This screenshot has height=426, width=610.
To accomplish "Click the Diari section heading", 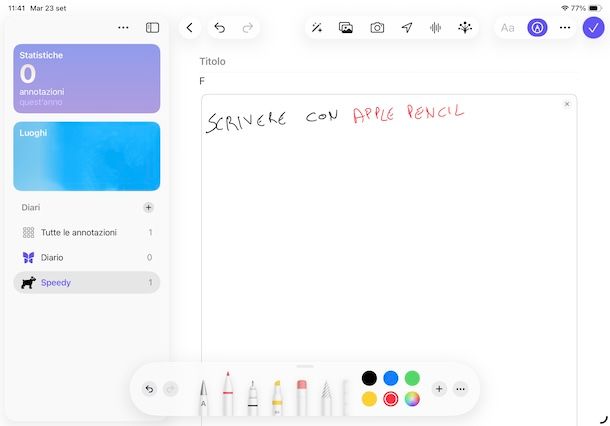I will [x=31, y=207].
